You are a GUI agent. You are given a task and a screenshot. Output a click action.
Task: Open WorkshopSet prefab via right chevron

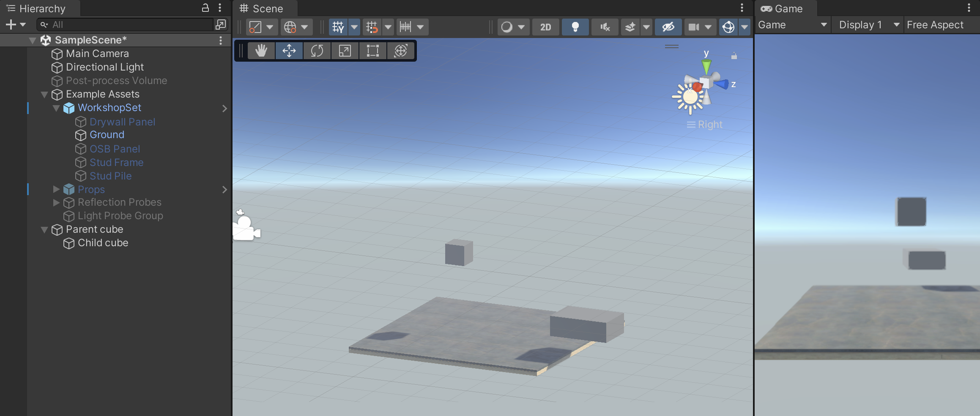click(x=224, y=109)
